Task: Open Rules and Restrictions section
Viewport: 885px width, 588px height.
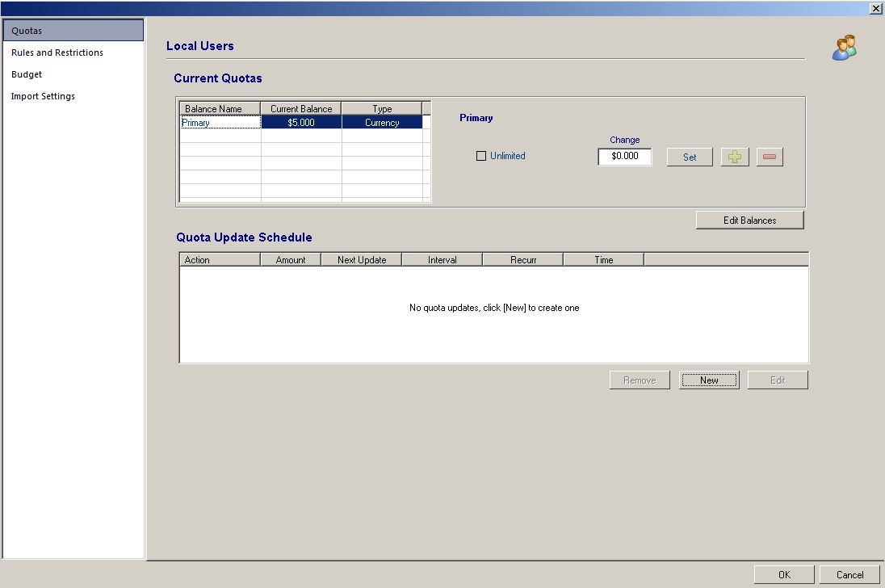Action: click(x=73, y=52)
